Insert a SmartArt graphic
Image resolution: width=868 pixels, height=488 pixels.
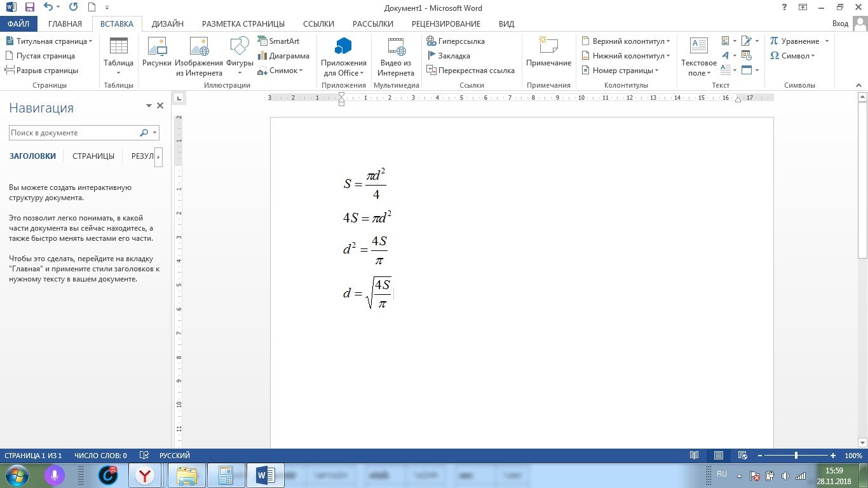[x=278, y=41]
